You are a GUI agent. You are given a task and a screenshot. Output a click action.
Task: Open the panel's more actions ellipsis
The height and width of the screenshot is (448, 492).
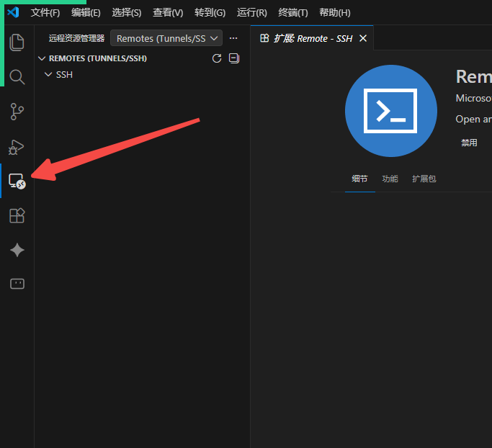(233, 38)
